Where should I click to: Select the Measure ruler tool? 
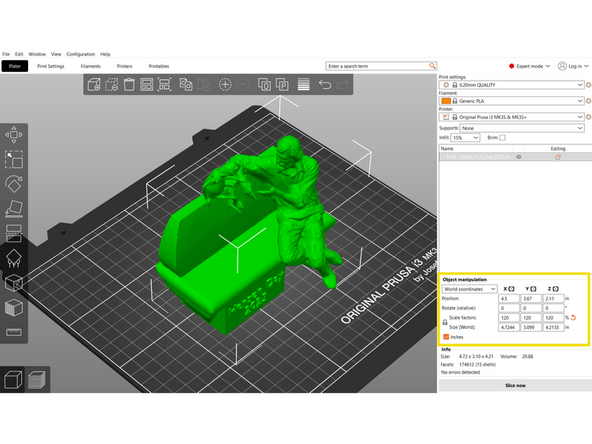point(14,332)
